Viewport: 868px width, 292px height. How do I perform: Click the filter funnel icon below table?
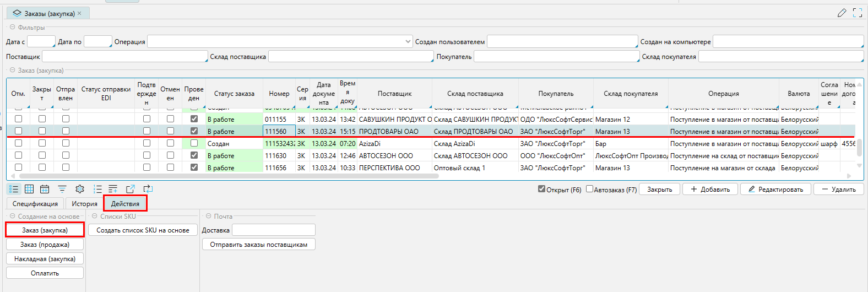[x=62, y=189]
